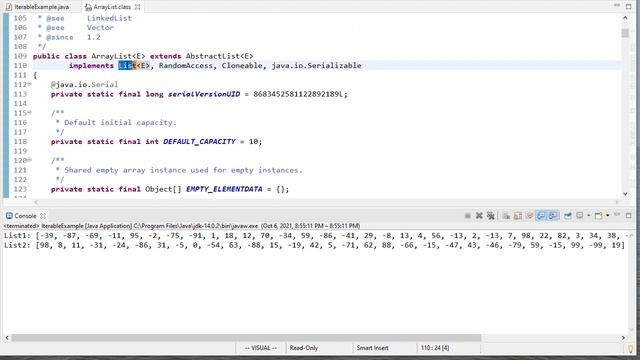Click Remove All Terminated Launches icon
The height and width of the screenshot is (360, 640).
point(491,216)
